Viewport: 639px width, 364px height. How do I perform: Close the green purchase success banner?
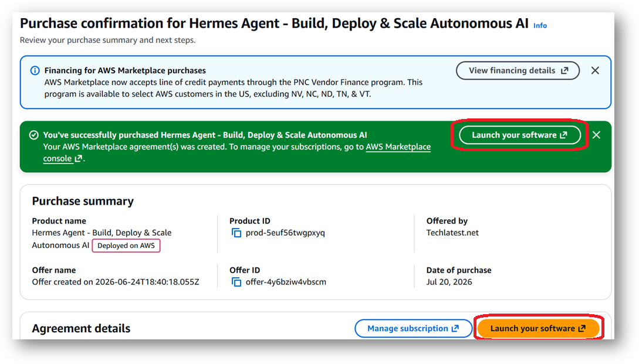[x=596, y=135]
